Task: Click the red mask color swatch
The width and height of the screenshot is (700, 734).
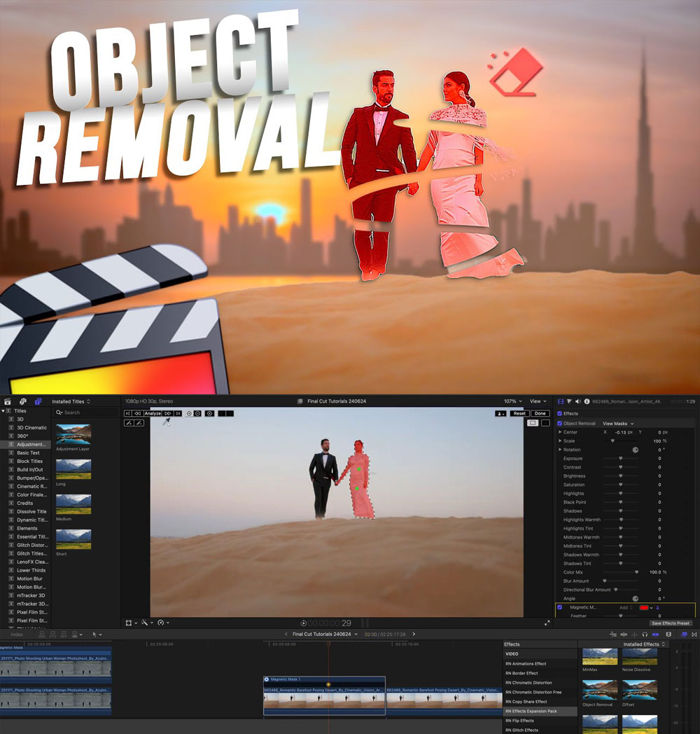Action: (x=644, y=608)
